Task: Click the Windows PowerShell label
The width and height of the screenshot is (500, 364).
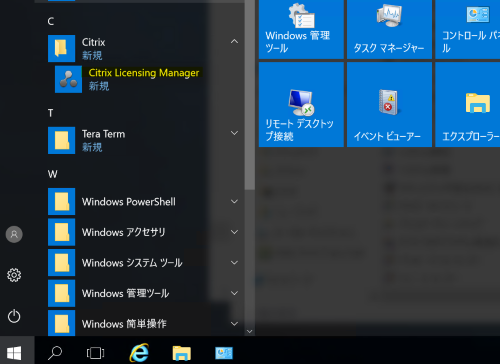Action: point(129,202)
